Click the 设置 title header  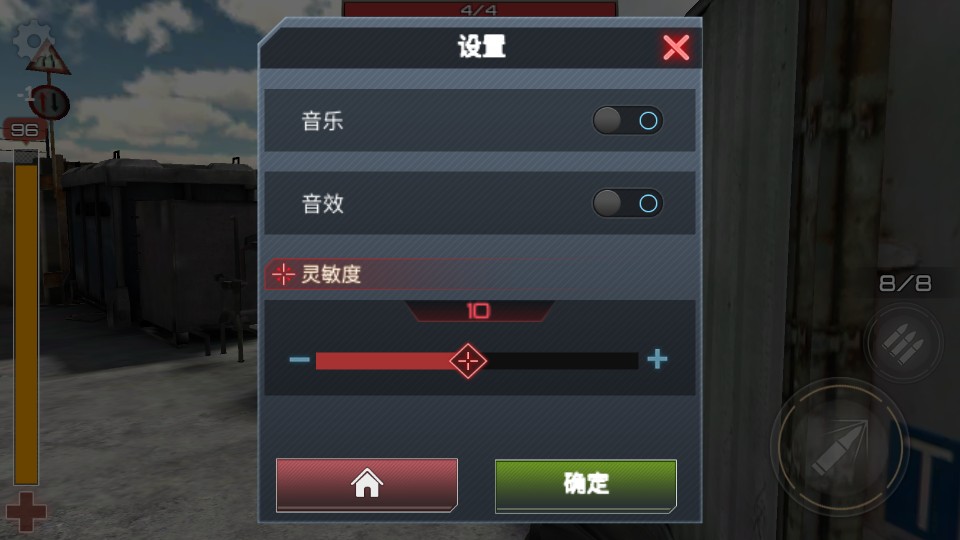pos(482,47)
